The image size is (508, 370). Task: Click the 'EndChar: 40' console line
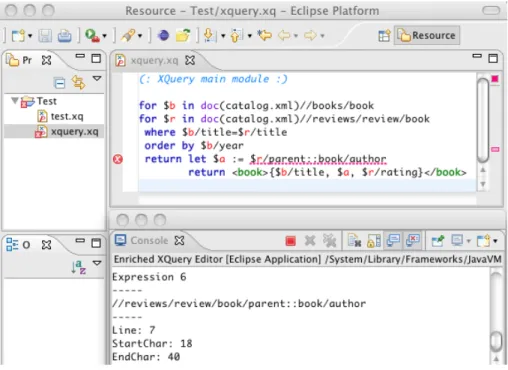point(146,357)
